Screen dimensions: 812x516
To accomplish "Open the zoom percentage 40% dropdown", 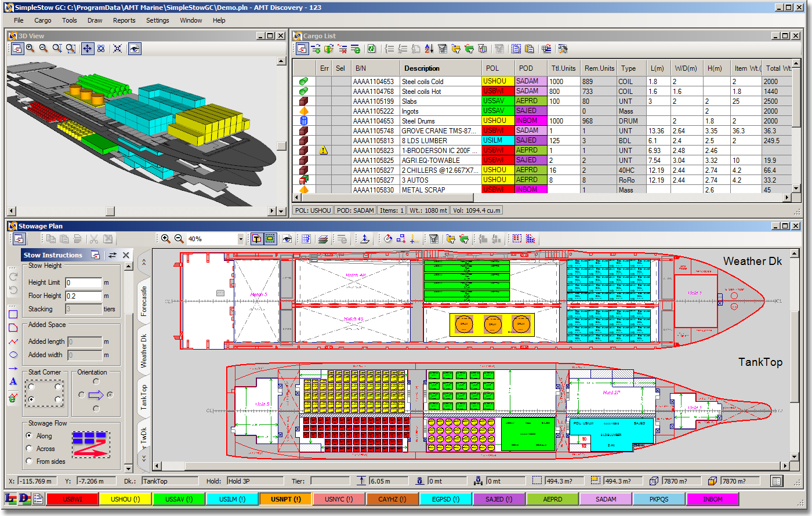I will click(x=241, y=239).
